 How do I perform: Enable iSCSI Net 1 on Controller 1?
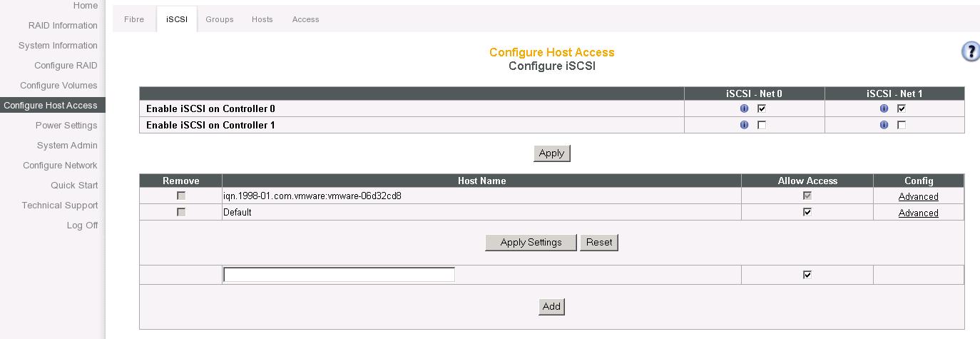click(x=902, y=125)
